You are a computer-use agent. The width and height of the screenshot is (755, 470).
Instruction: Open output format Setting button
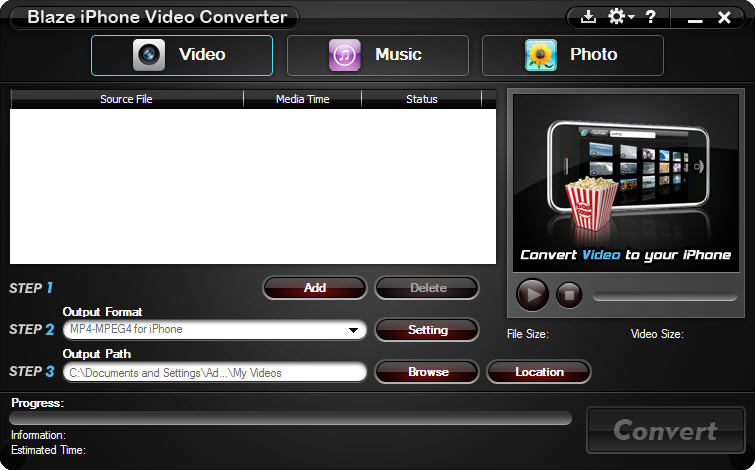[x=428, y=330]
